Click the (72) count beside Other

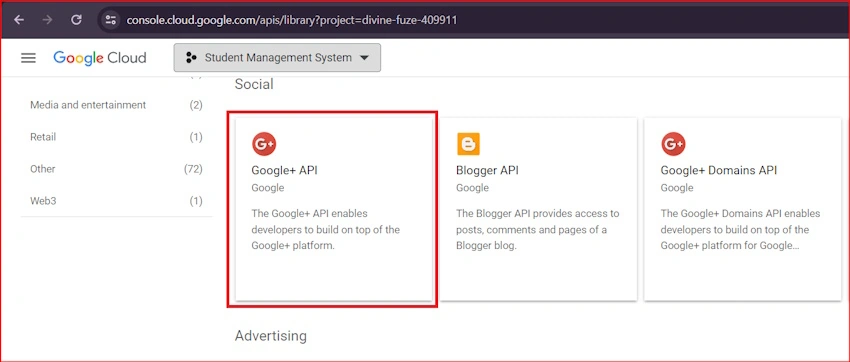point(193,169)
